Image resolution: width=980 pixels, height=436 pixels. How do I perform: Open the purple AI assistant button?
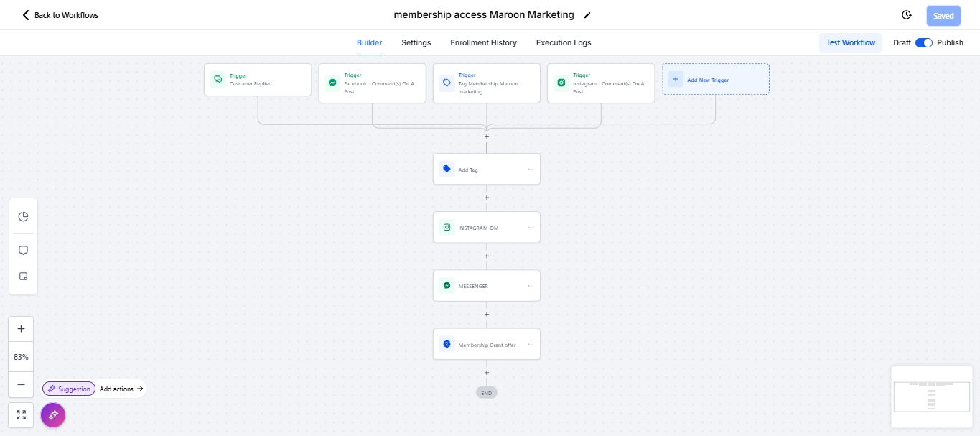pos(53,415)
